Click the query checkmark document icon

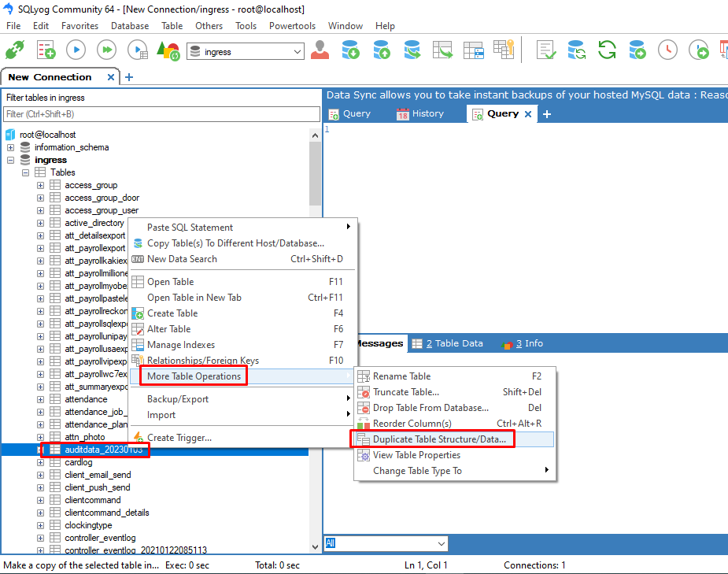[x=546, y=50]
